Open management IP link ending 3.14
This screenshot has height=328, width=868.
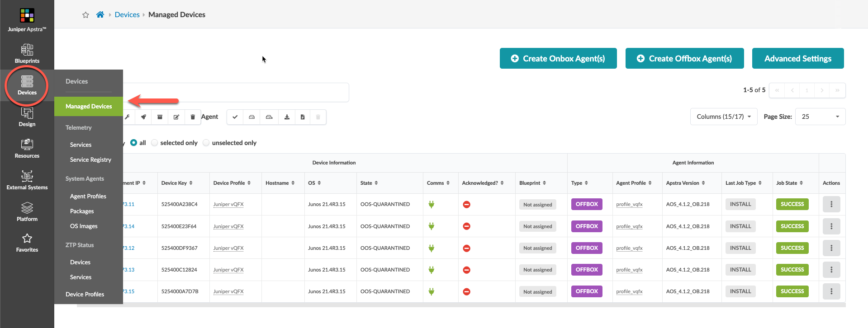[x=129, y=226]
